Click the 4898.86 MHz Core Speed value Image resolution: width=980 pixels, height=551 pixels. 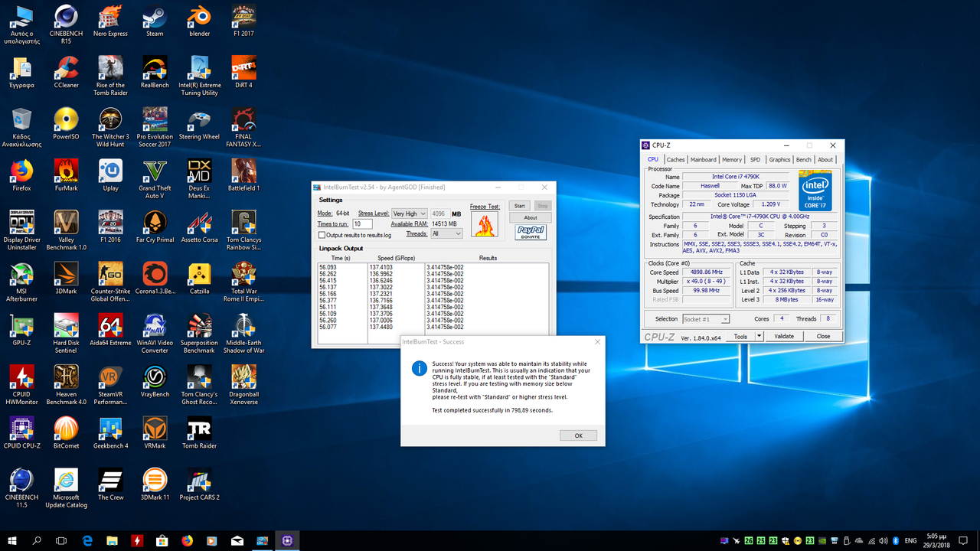click(x=707, y=272)
